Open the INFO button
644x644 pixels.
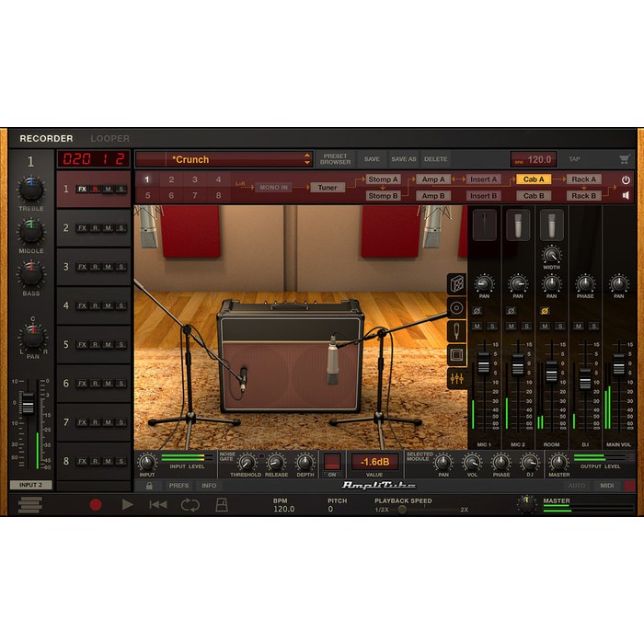[x=209, y=486]
